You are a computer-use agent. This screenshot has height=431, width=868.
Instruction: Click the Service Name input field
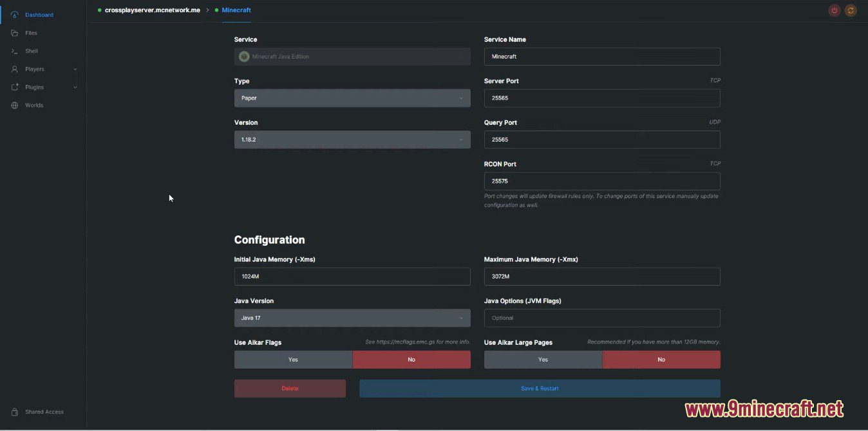(x=602, y=57)
